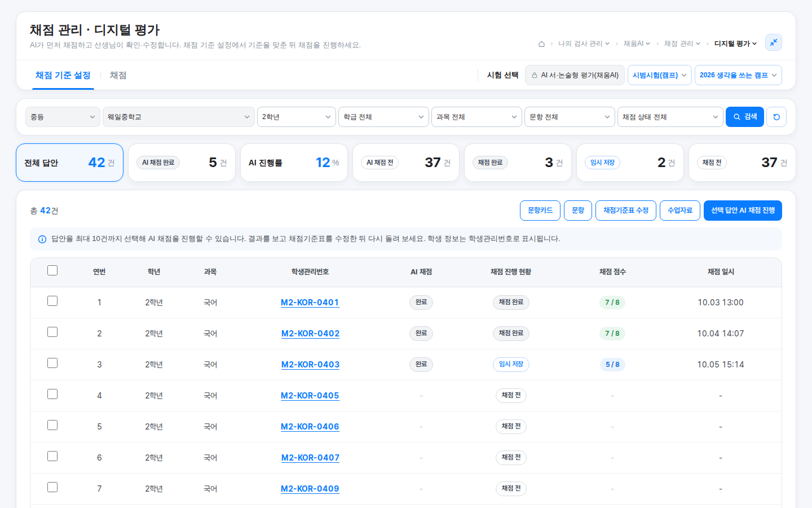Expand the 과목 전체 subject dropdown
Viewport: 812px width, 508px height.
point(476,117)
